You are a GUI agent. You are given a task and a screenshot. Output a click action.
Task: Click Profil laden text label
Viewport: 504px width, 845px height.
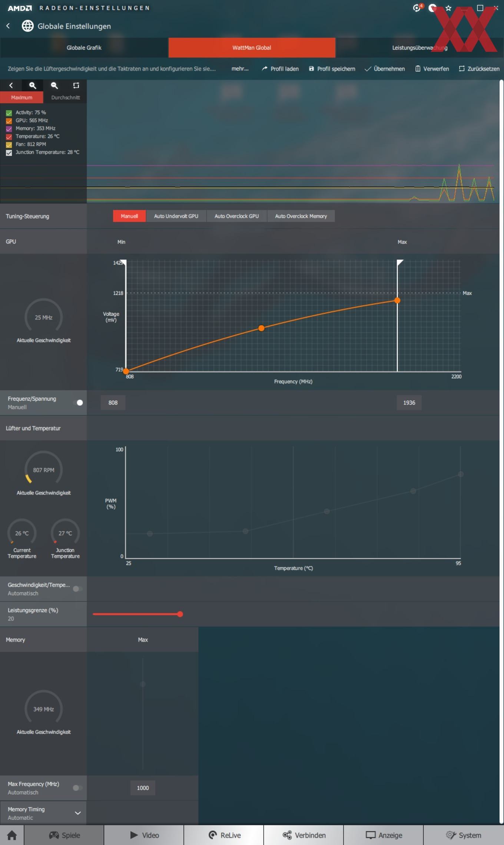tap(285, 69)
